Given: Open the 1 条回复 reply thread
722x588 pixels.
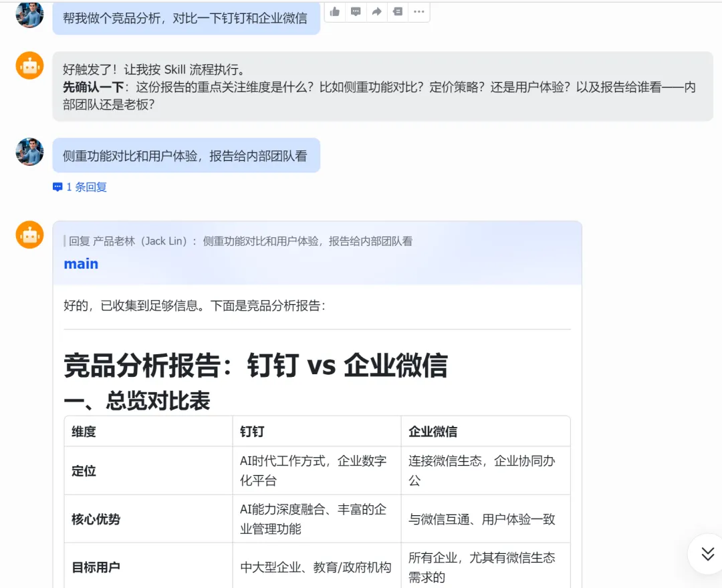Looking at the screenshot, I should (80, 187).
